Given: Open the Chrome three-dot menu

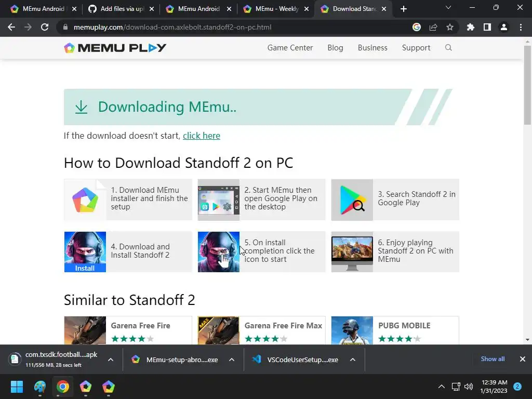Looking at the screenshot, I should pos(521,27).
